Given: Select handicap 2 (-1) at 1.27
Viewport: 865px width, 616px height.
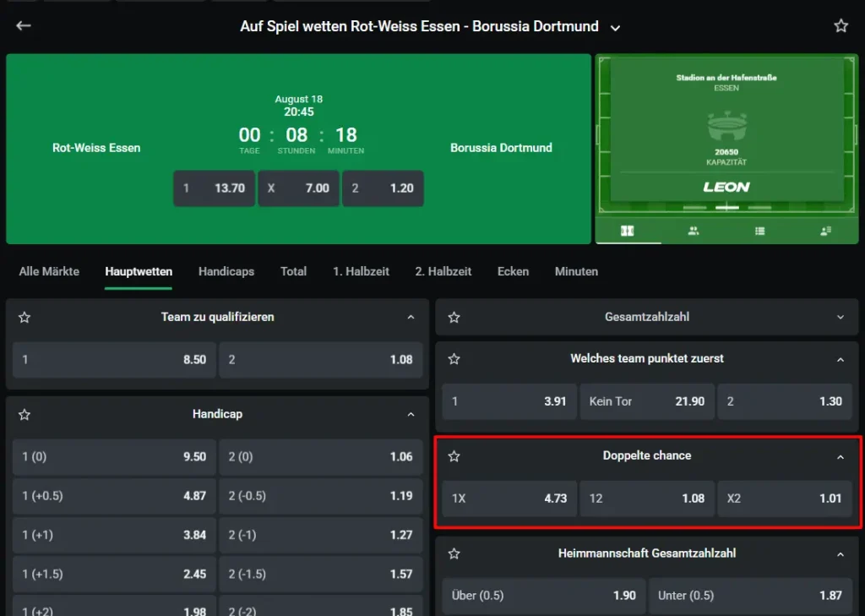Looking at the screenshot, I should [320, 535].
